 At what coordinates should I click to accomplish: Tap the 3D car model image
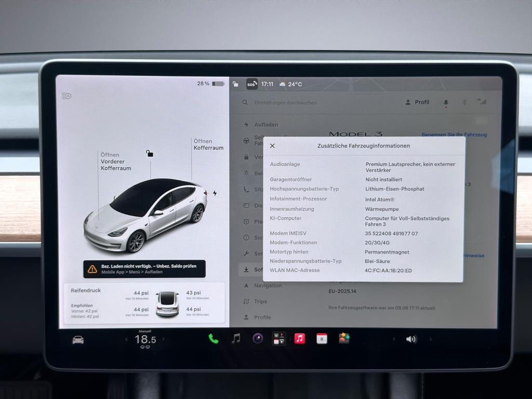(x=146, y=215)
